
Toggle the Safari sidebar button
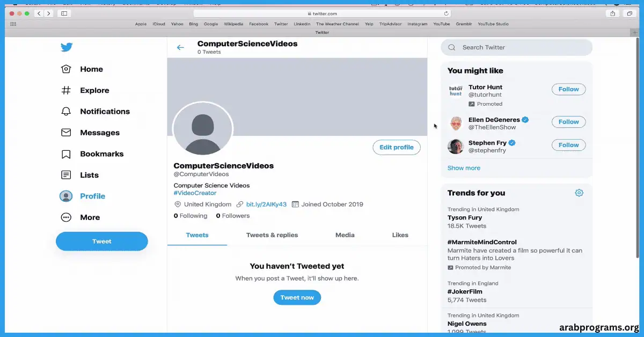pos(64,13)
